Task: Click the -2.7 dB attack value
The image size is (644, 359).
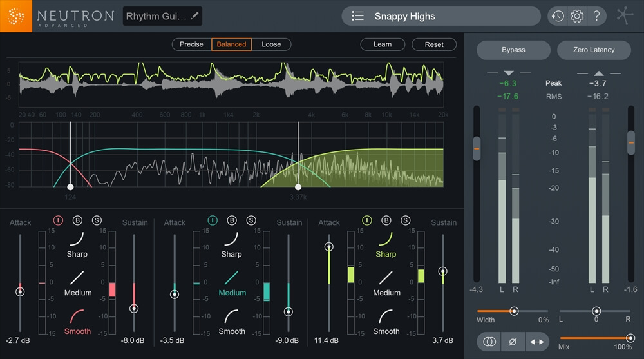Action: point(17,340)
